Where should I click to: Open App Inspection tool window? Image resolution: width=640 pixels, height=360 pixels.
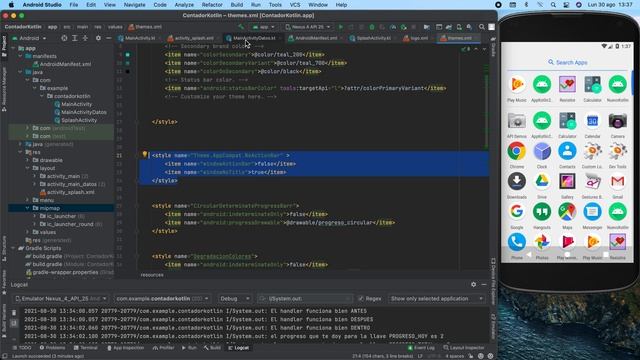[x=125, y=348]
